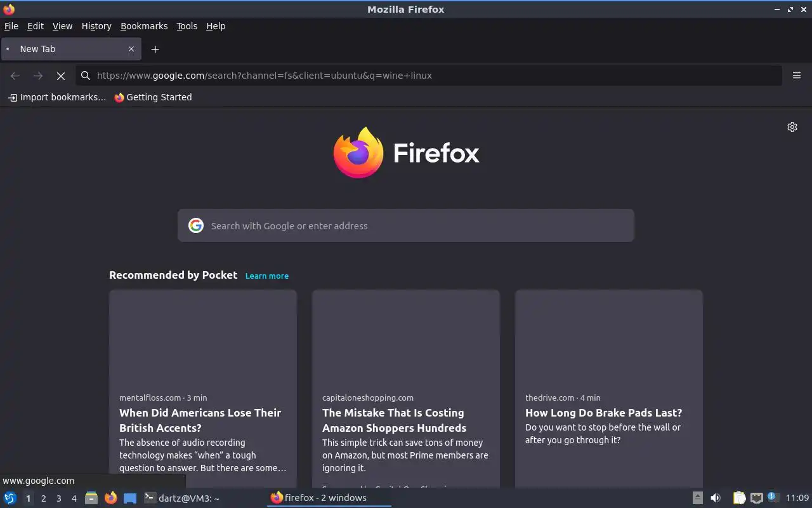The image size is (812, 508).
Task: Open the View menu
Action: click(x=62, y=26)
